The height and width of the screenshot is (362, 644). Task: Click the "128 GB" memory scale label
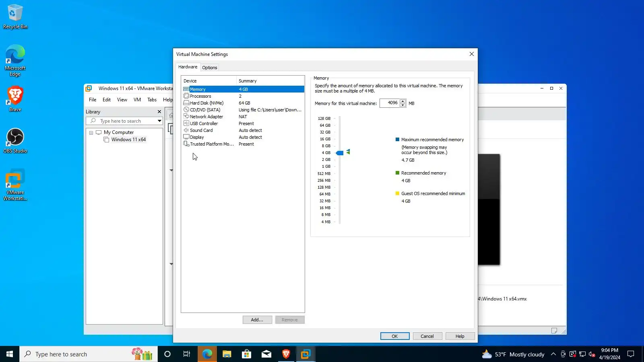coord(324,119)
